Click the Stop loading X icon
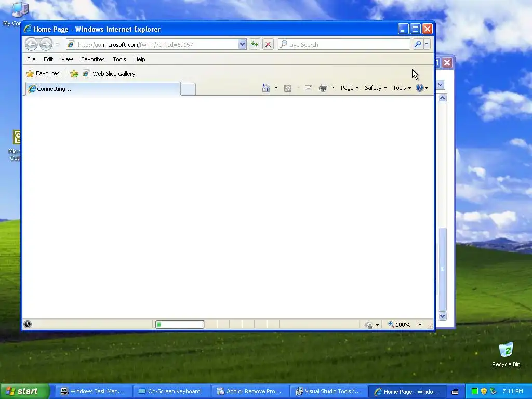The image size is (532, 399). pyautogui.click(x=268, y=45)
